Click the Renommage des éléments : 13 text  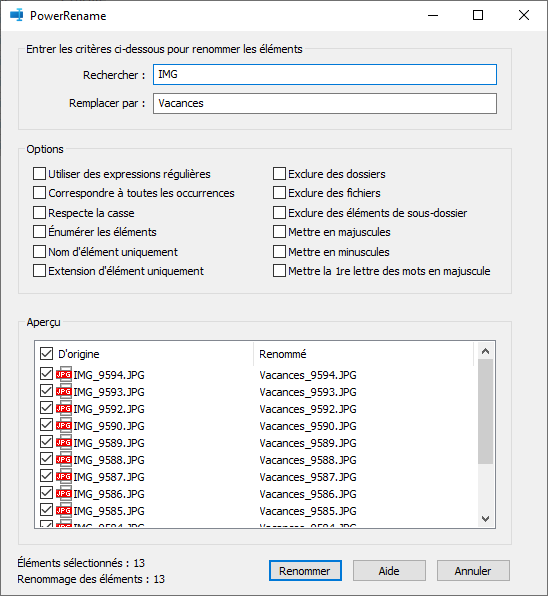pyautogui.click(x=91, y=579)
